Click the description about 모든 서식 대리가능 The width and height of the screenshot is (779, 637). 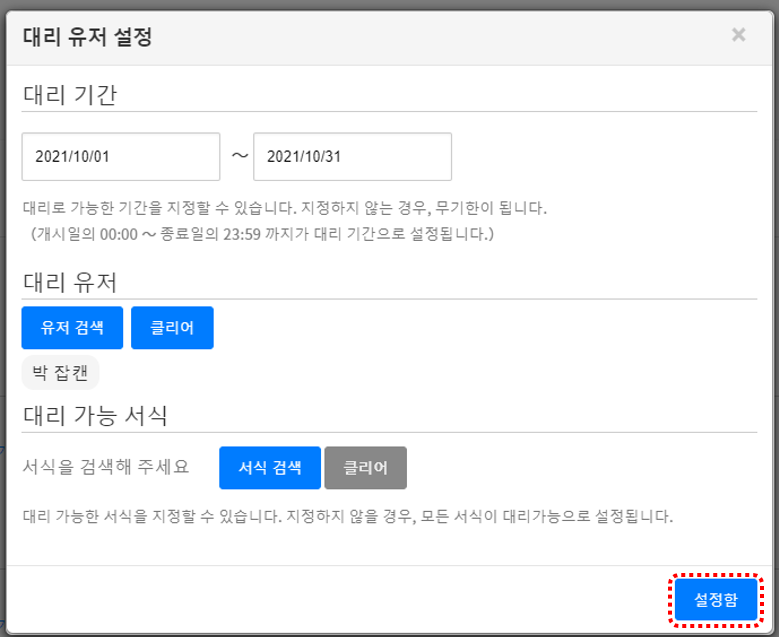pos(348,517)
